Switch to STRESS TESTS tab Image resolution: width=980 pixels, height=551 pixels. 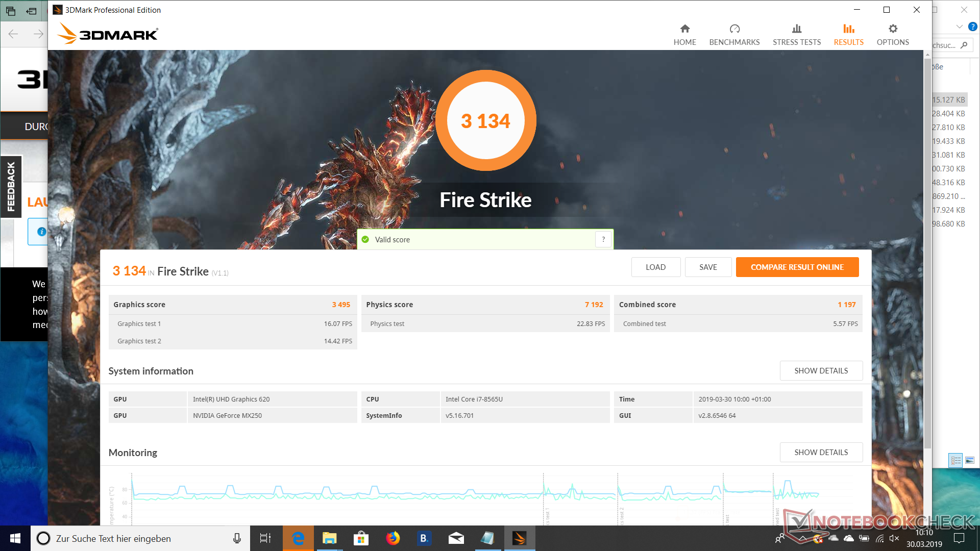(x=796, y=35)
